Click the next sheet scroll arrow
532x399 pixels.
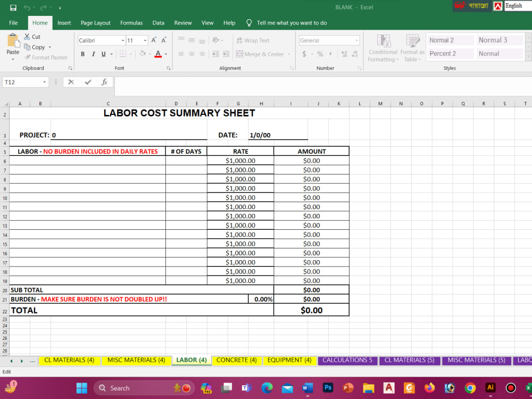pyautogui.click(x=22, y=361)
